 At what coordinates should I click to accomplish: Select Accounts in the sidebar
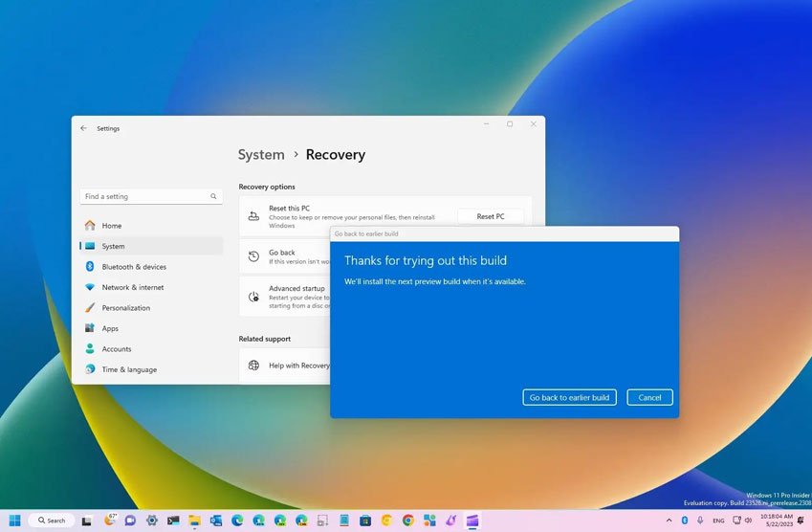(x=117, y=349)
